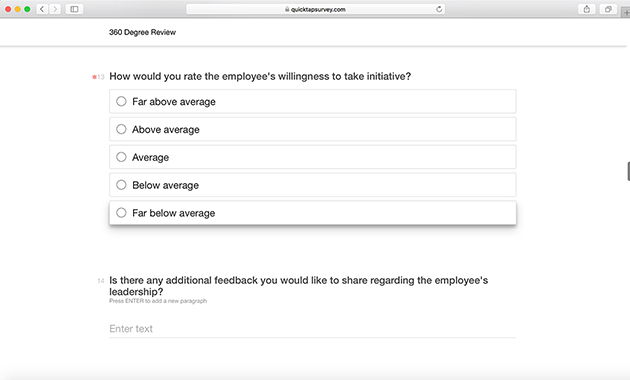Viewport: 630px width, 380px height.
Task: Reload the page with the refresh icon
Action: click(439, 9)
